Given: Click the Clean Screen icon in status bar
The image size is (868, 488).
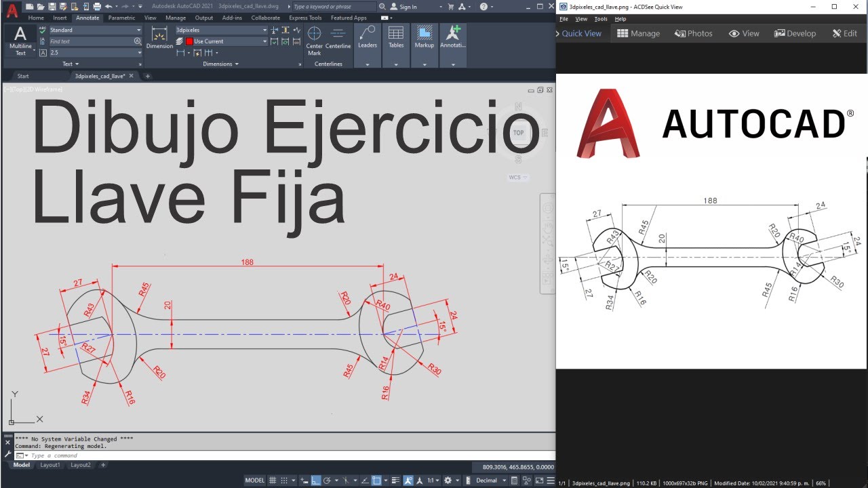Looking at the screenshot, I should pyautogui.click(x=538, y=481).
